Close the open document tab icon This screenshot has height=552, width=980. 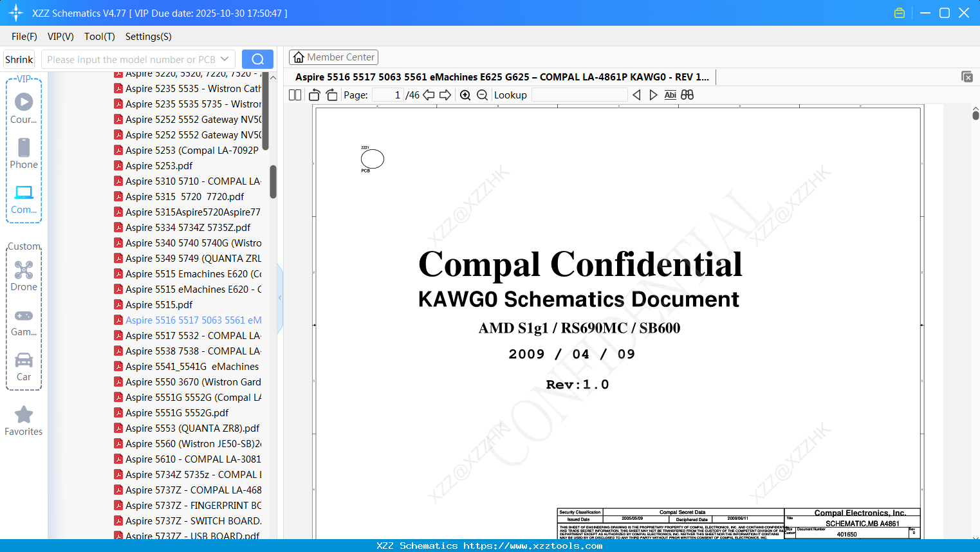point(967,77)
